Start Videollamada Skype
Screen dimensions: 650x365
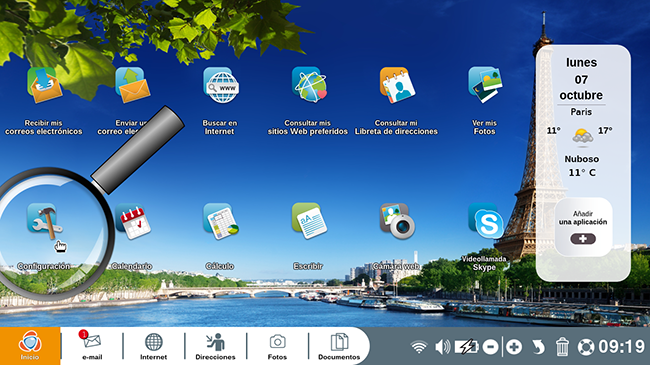pos(486,221)
